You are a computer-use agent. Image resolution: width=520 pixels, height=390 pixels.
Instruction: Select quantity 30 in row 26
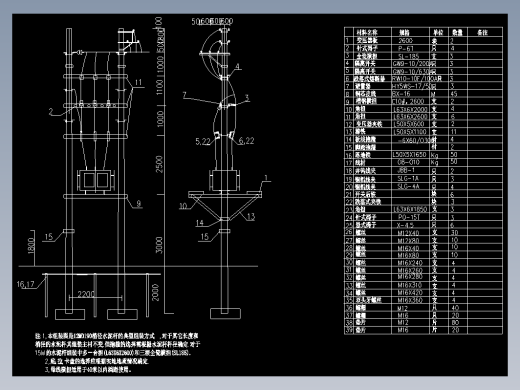(x=454, y=233)
